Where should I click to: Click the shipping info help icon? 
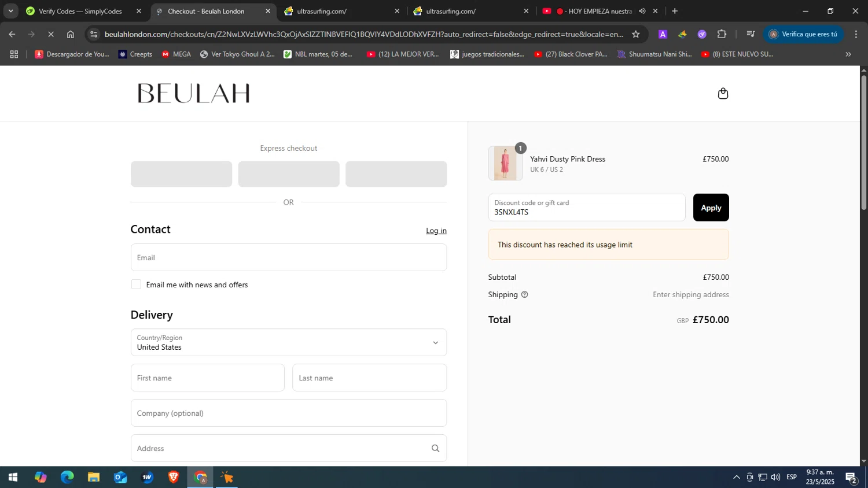click(525, 294)
